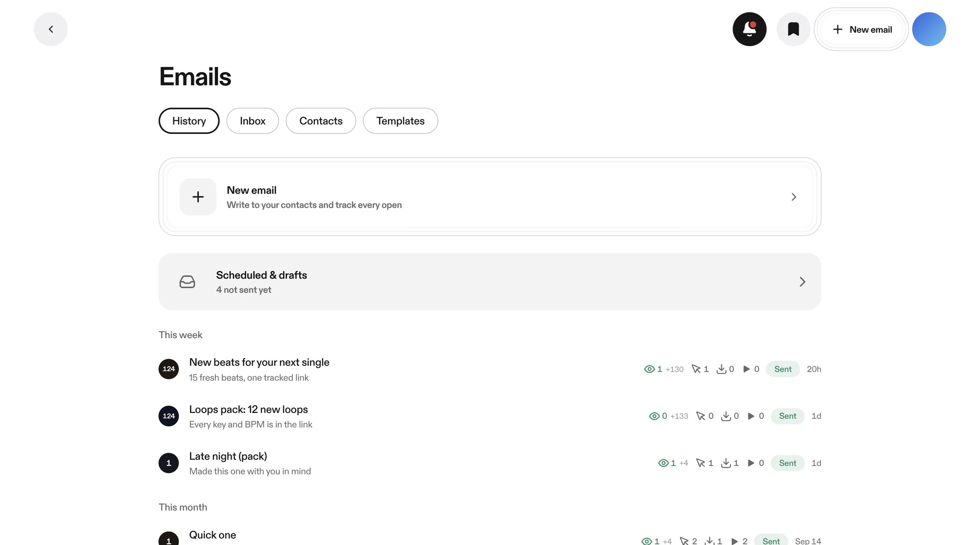Click the 124 recipients badge on Loops pack row
This screenshot has width=980, height=545.
pyautogui.click(x=169, y=416)
